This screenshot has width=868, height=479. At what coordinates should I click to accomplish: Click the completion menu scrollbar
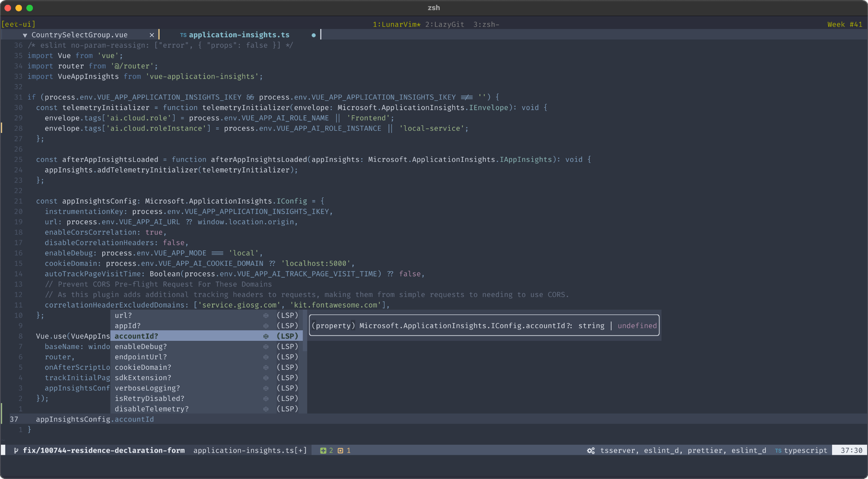[x=305, y=331]
